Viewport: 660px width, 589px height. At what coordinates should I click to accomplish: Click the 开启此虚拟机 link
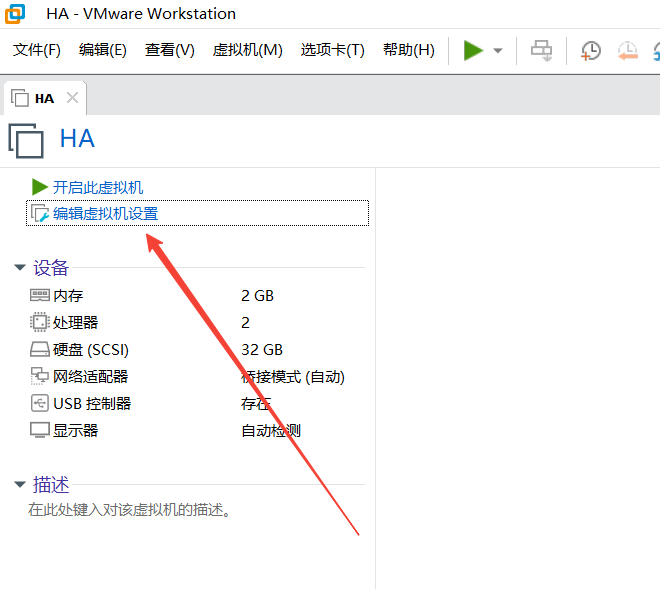(x=98, y=187)
